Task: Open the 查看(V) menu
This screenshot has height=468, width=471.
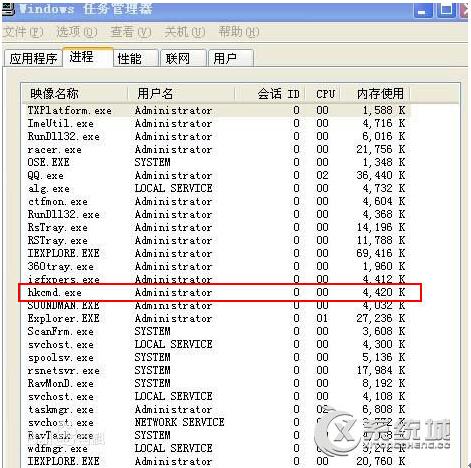Action: (x=131, y=32)
